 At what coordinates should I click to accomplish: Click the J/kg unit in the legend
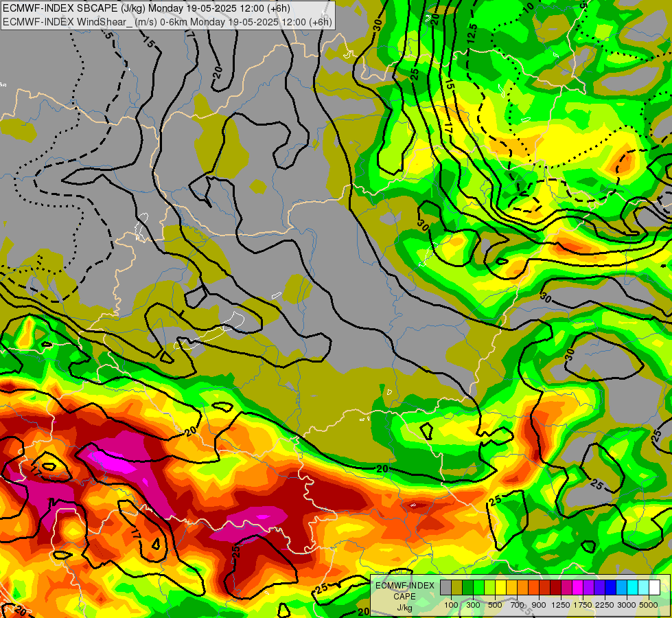pos(404,608)
